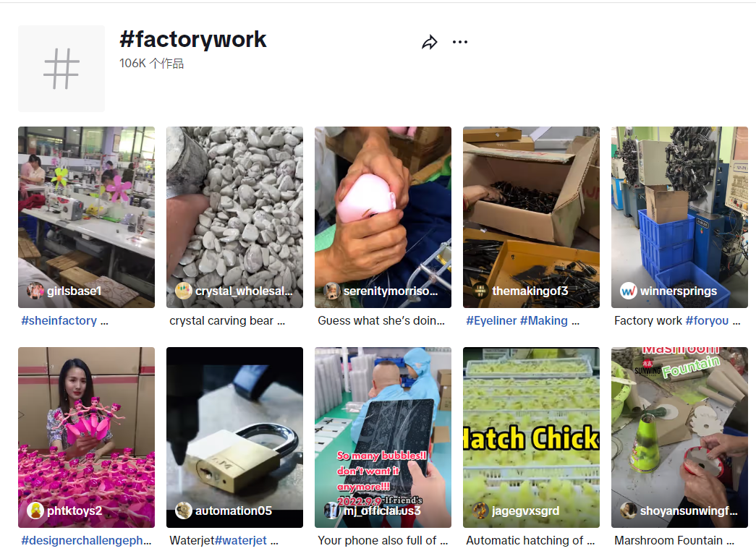Open the three-dot more options menu

point(460,42)
